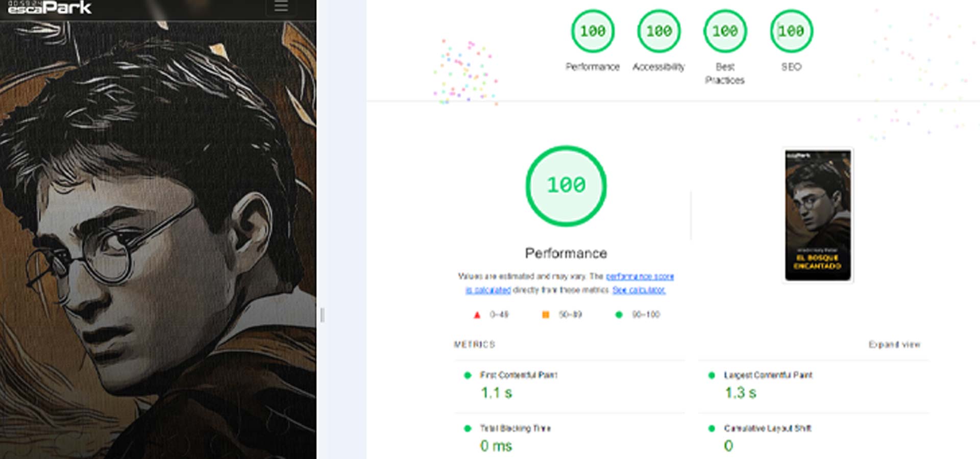Expand the Cumulative Layout Shift metric

pos(814,437)
